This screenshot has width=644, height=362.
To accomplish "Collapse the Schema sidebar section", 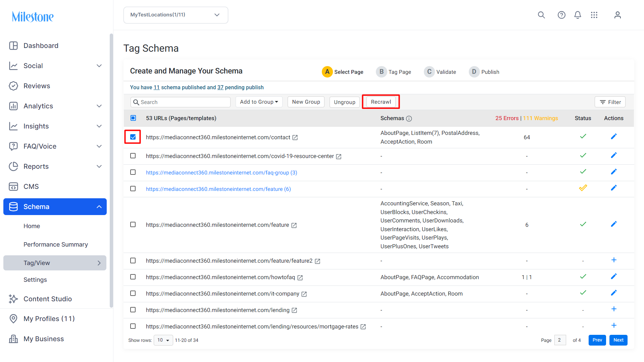I will pyautogui.click(x=99, y=207).
